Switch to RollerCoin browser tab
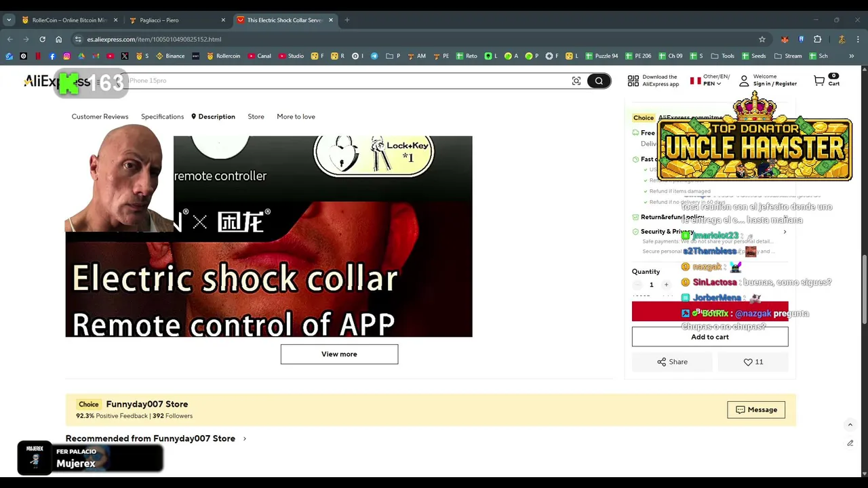Viewport: 868px width, 488px height. (71, 20)
